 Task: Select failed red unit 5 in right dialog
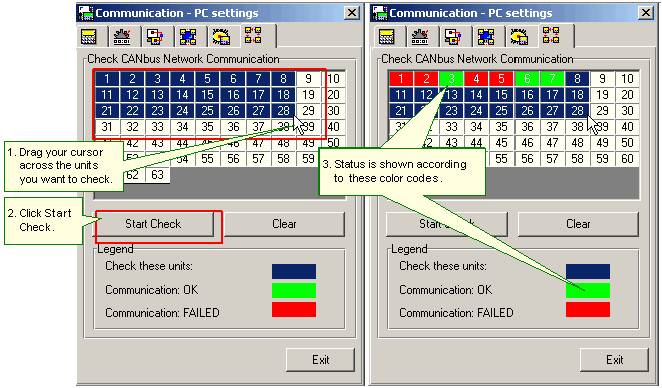click(x=501, y=79)
